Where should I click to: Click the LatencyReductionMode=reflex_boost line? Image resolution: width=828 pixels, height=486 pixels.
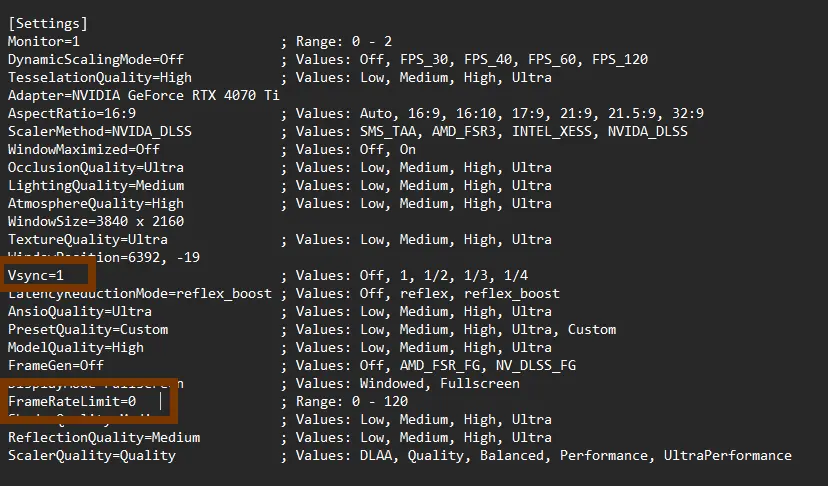[x=140, y=294]
